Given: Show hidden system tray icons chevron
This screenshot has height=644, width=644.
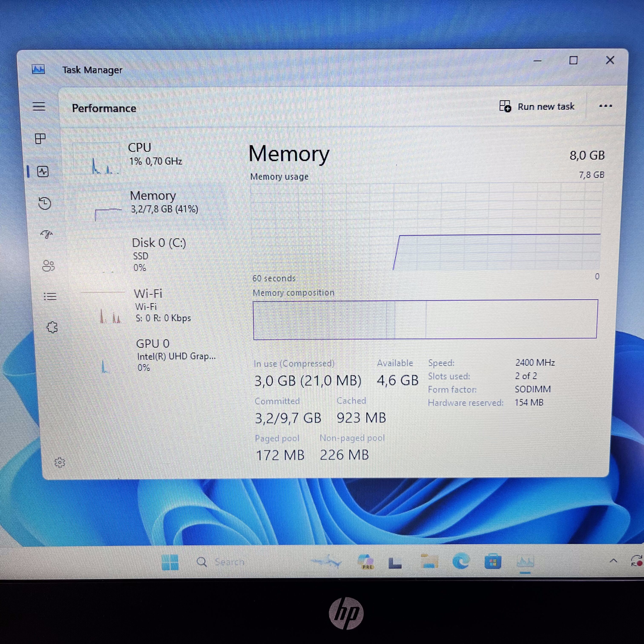Looking at the screenshot, I should click(613, 561).
